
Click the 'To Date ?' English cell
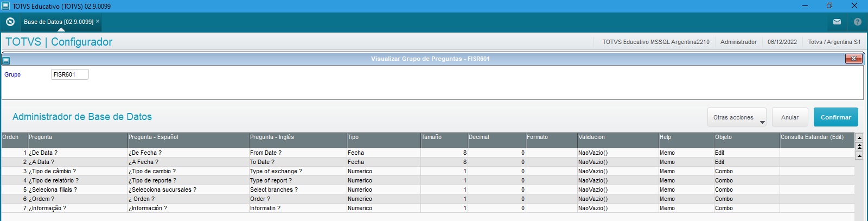click(298, 162)
